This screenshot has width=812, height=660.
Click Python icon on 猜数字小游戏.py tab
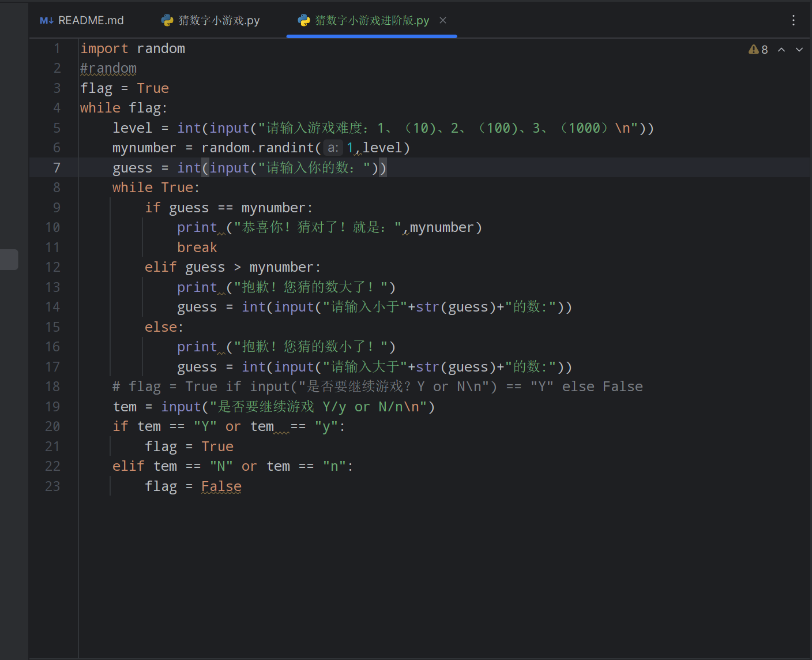(167, 21)
